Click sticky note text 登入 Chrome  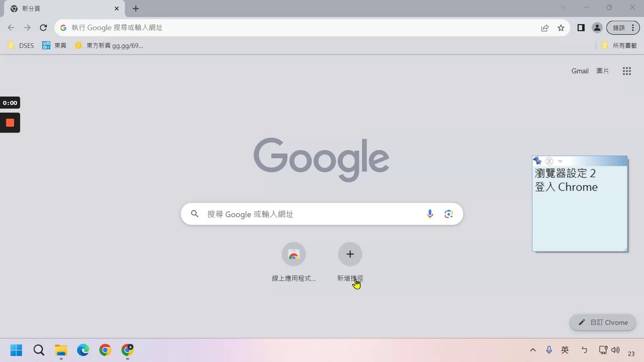coord(566,187)
